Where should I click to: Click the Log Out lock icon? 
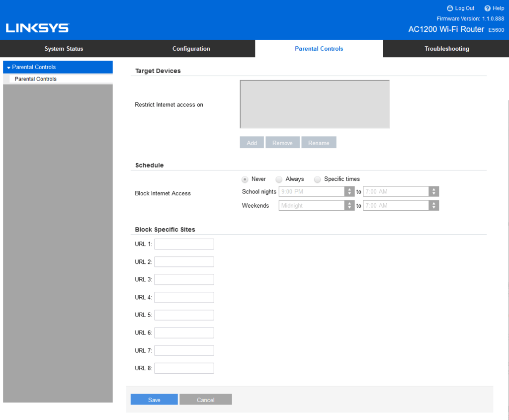449,8
